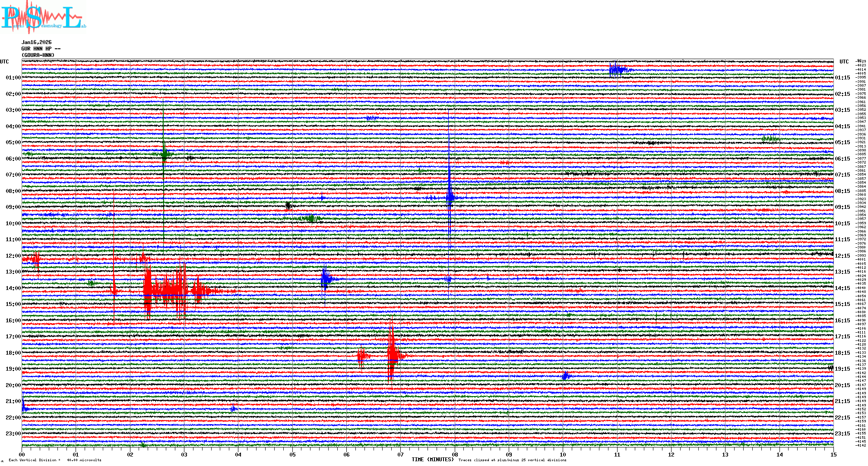Click the Jan16,2026 date label

36,42
